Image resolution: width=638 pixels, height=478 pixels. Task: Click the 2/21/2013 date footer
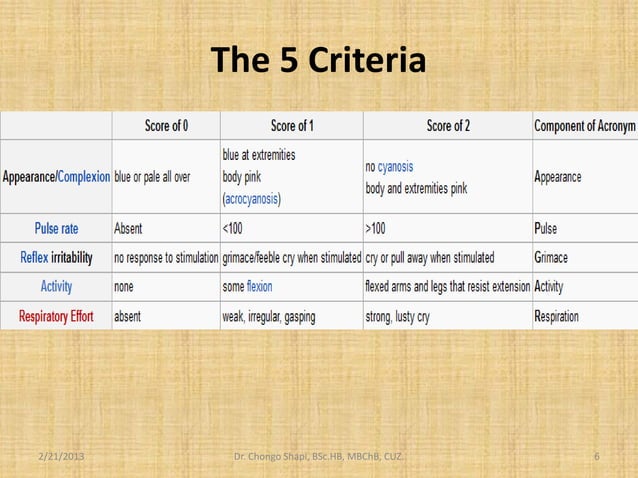[61, 456]
